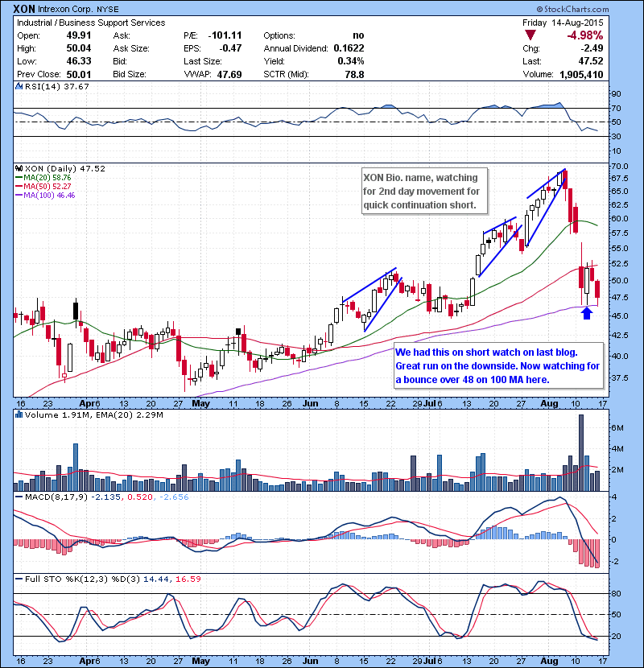Click the blue note about bounce over 48
Screen dimensions: 644x668
click(x=498, y=366)
